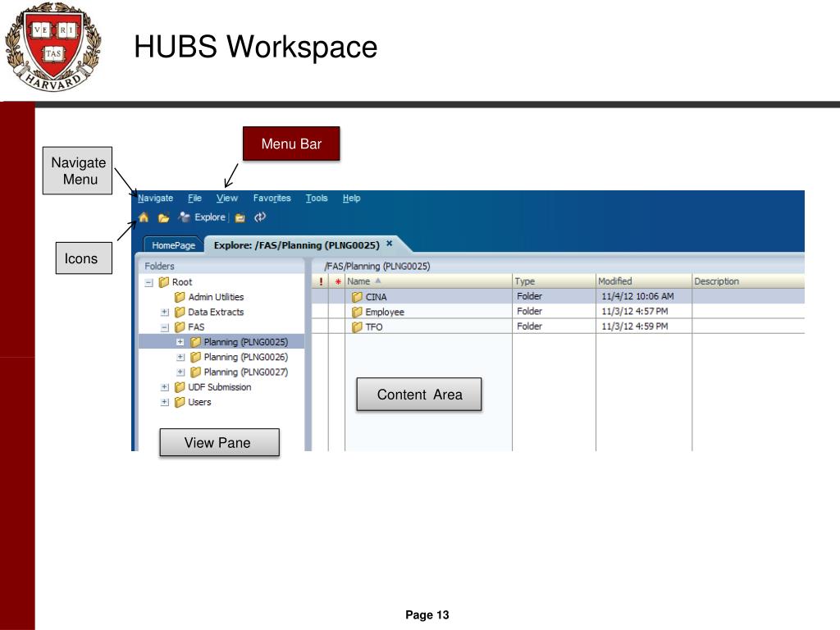Select the FAS folder in tree
Screen dimensions: 840x630
point(196,326)
